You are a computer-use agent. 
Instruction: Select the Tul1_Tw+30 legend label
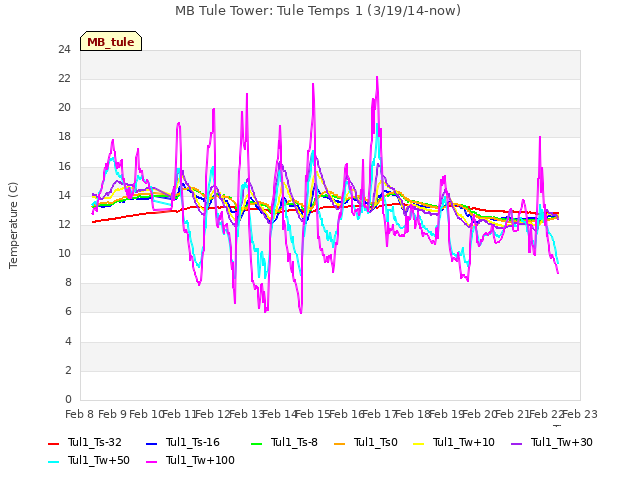pyautogui.click(x=562, y=442)
